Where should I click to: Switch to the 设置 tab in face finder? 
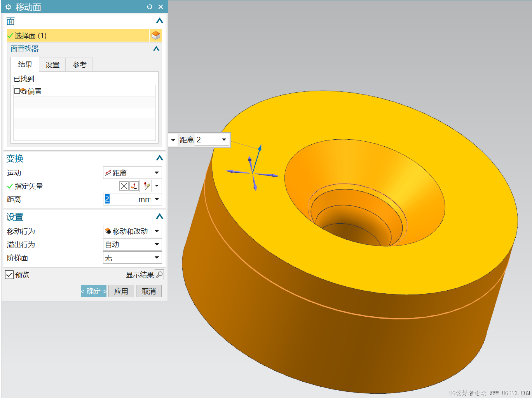click(52, 65)
